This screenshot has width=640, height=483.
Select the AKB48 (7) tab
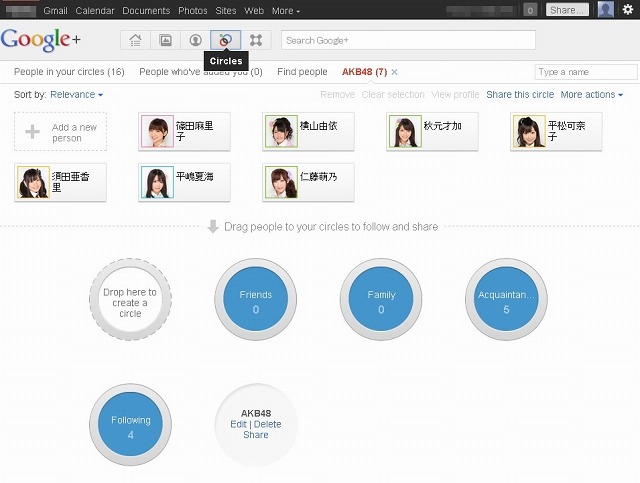click(x=364, y=72)
